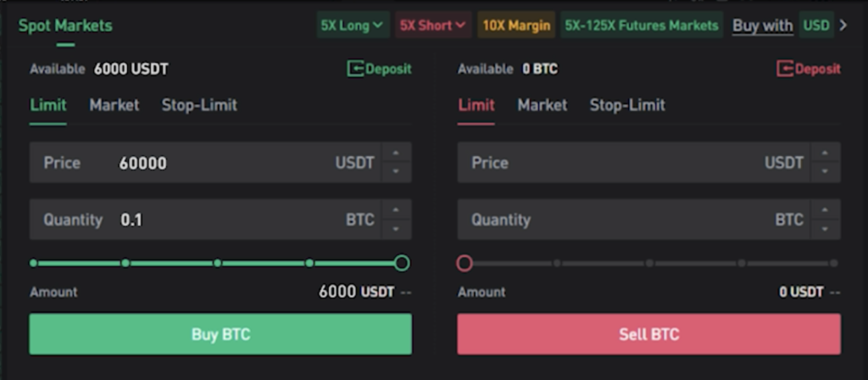Image resolution: width=868 pixels, height=380 pixels.
Task: Open 5X-125X Futures Markets link
Action: [x=642, y=25]
